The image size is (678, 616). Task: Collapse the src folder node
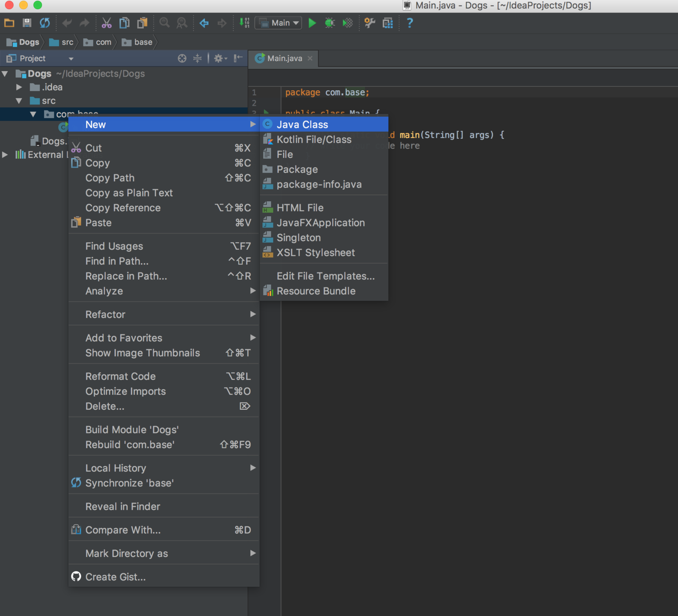tap(19, 100)
